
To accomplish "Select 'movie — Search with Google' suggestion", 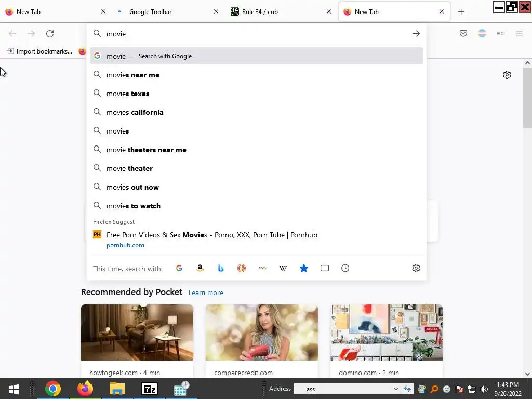I will point(257,56).
